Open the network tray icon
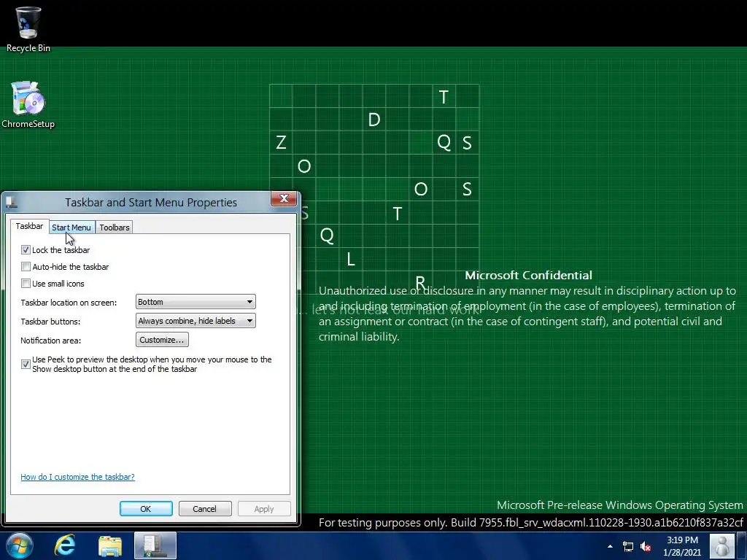 [x=628, y=546]
